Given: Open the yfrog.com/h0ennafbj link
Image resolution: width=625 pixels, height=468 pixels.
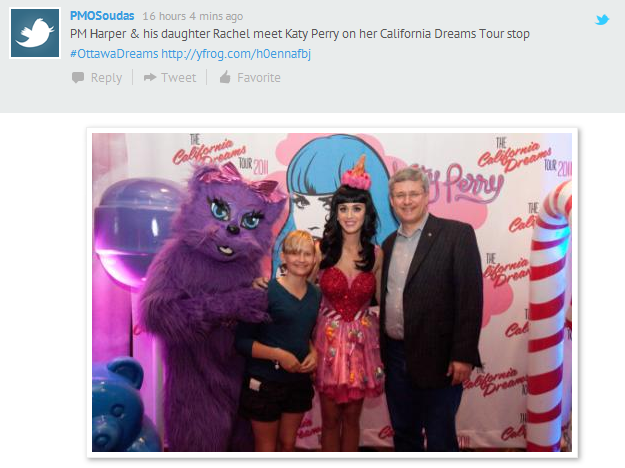Looking at the screenshot, I should coord(236,53).
